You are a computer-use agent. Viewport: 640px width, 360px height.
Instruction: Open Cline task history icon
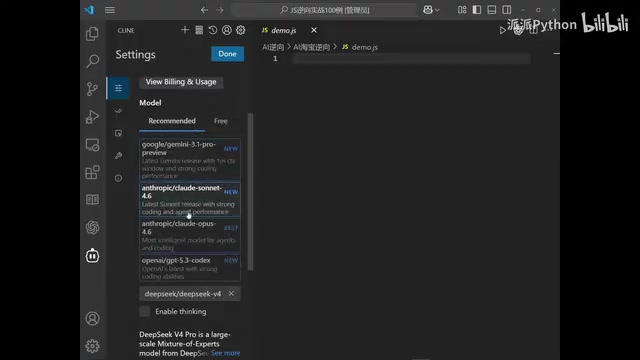213,30
